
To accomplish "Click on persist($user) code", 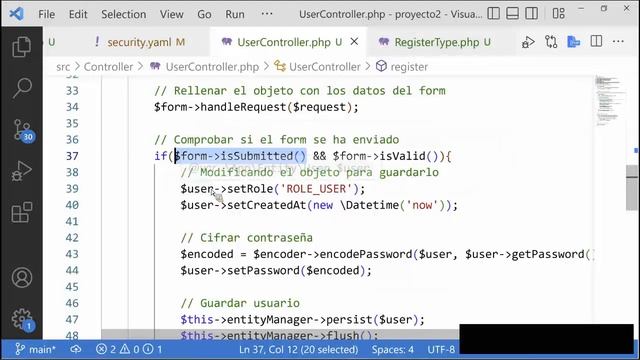I will [x=375, y=319].
